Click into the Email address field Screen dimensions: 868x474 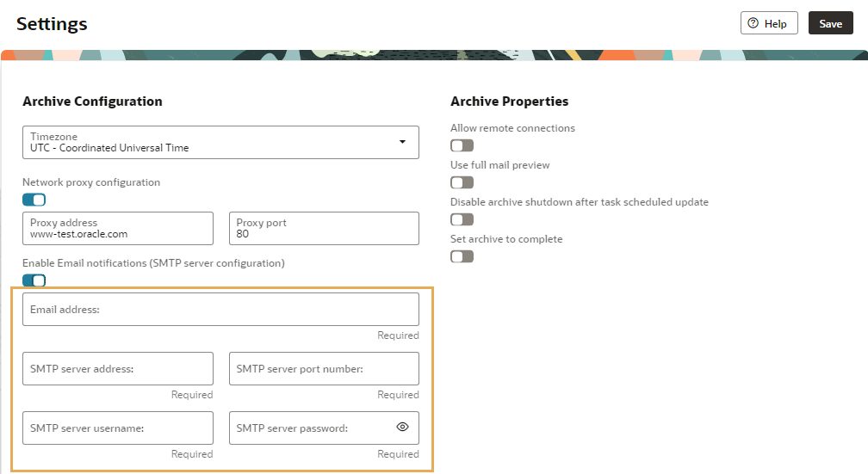(220, 309)
